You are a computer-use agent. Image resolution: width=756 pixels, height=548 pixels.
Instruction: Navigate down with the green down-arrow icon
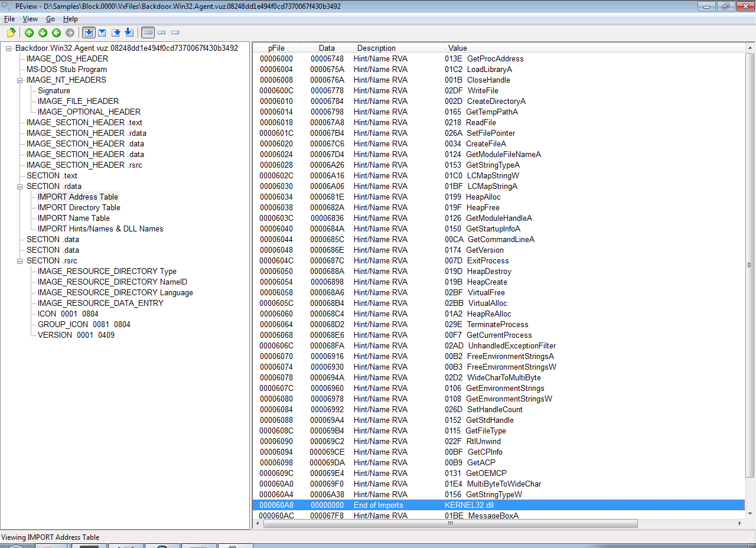click(42, 32)
